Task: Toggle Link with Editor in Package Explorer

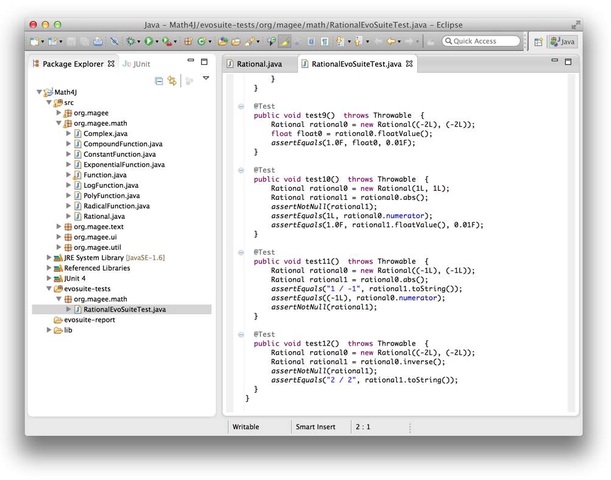Action: (x=171, y=81)
